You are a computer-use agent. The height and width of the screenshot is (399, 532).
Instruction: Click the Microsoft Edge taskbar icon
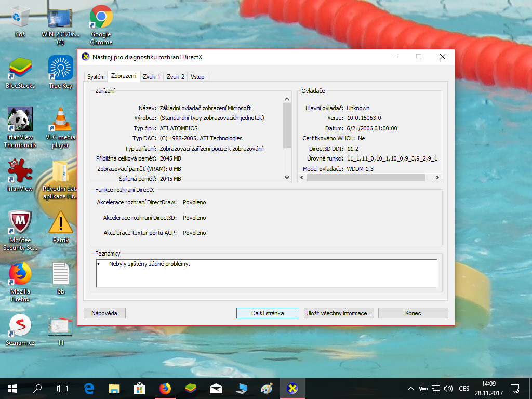click(89, 388)
